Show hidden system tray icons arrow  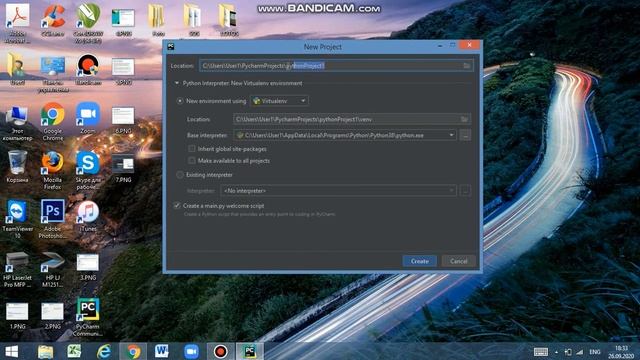point(556,352)
